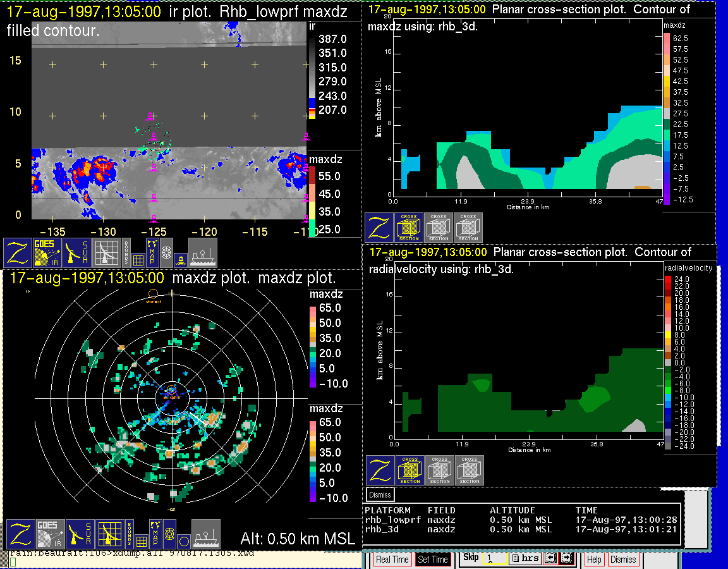Enable Set Time mode
The image size is (728, 569).
click(x=432, y=560)
